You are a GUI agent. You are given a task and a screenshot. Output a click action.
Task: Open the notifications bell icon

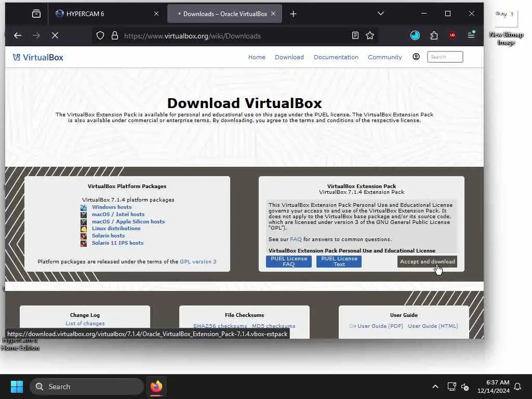[x=518, y=387]
